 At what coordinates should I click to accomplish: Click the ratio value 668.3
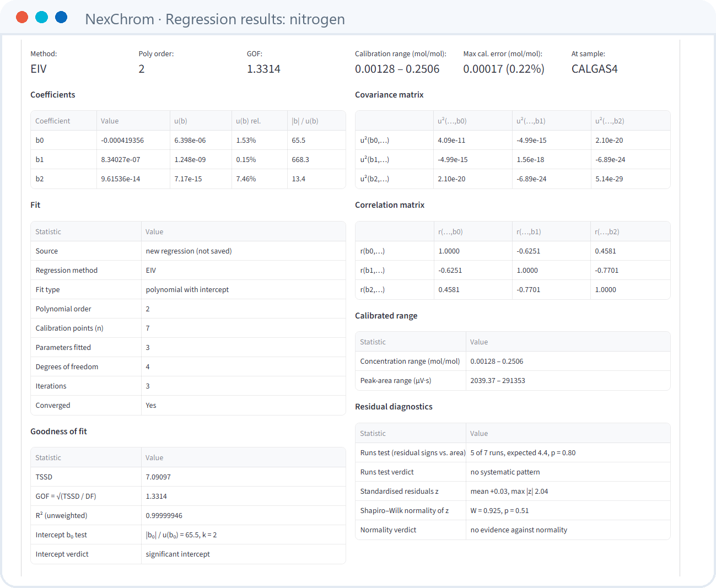300,160
